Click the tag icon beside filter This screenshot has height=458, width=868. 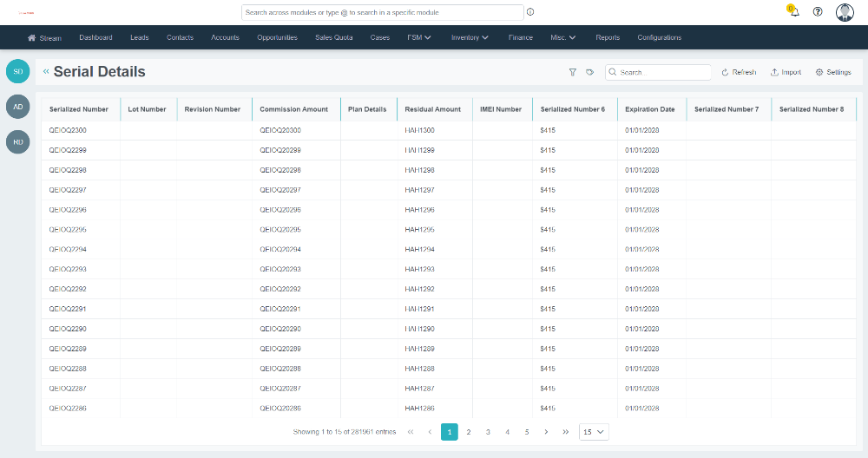click(589, 73)
